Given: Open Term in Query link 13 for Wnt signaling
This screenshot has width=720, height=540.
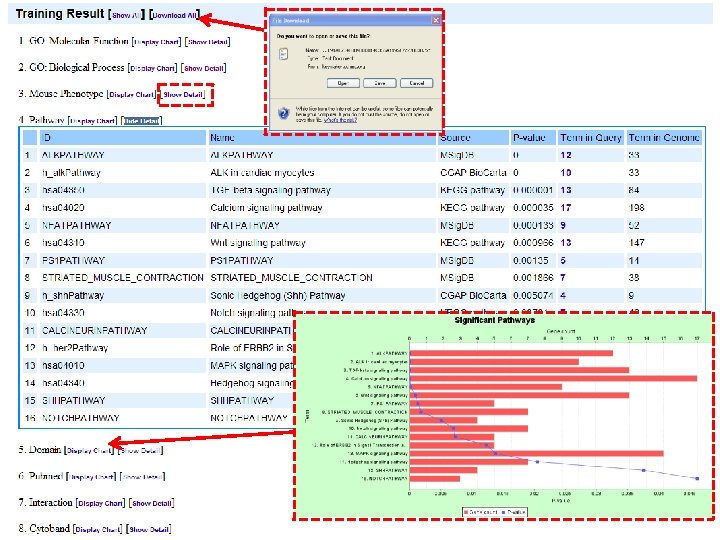Looking at the screenshot, I should 566,242.
